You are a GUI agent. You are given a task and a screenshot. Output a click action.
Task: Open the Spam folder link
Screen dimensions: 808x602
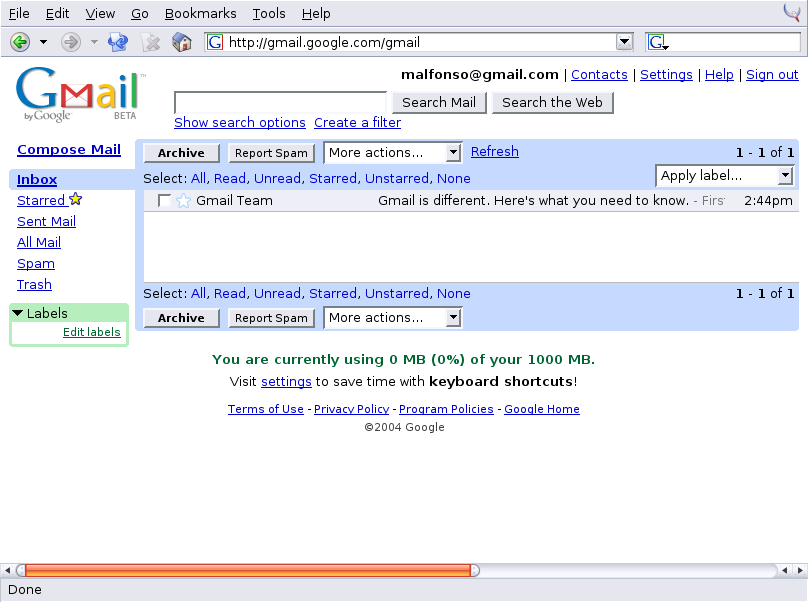click(36, 263)
